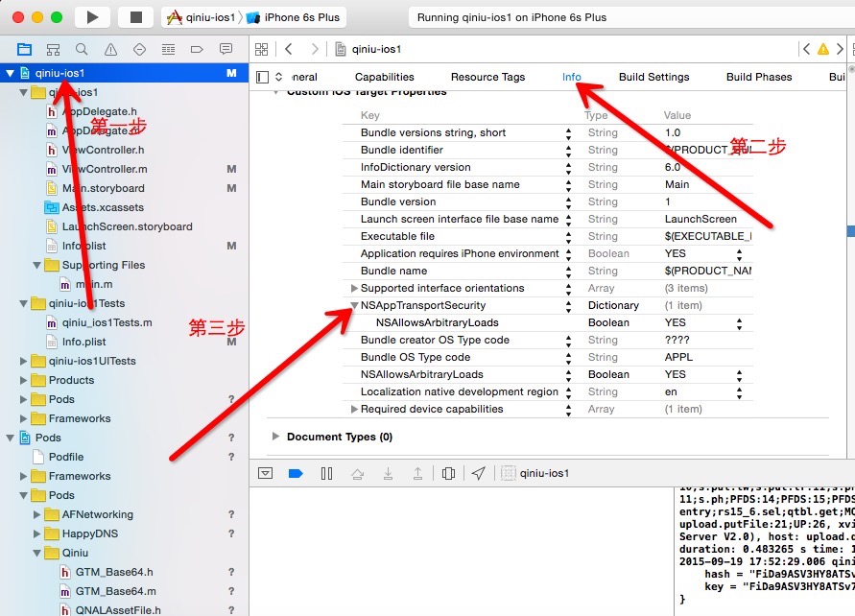
Task: Click the Step out debug icon
Action: (417, 473)
